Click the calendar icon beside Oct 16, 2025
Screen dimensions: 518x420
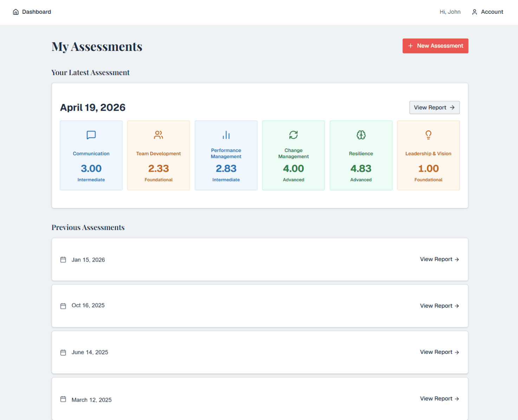click(x=63, y=306)
